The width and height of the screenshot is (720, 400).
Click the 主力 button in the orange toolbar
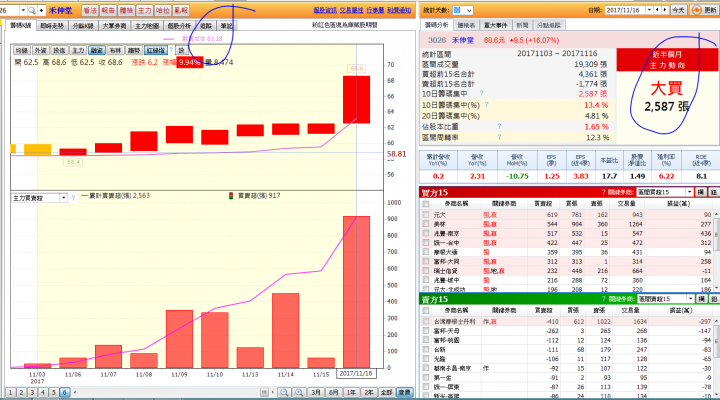click(x=145, y=10)
